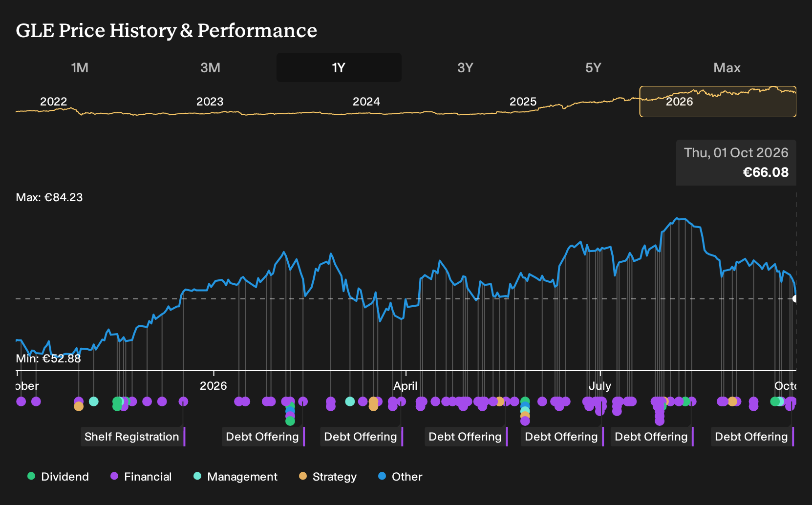The height and width of the screenshot is (505, 812).
Task: Toggle Financial events in the legend
Action: [141, 477]
